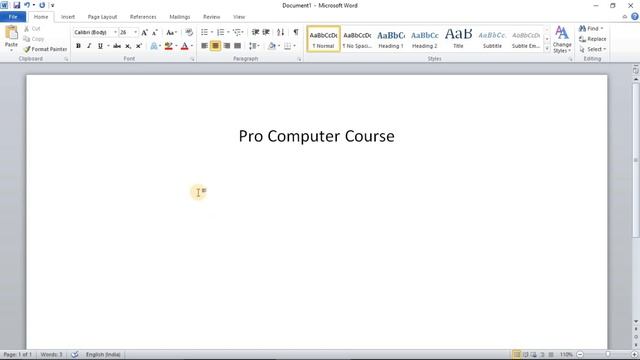640x360 pixels.
Task: Click the proofing errors status icon
Action: [75, 354]
